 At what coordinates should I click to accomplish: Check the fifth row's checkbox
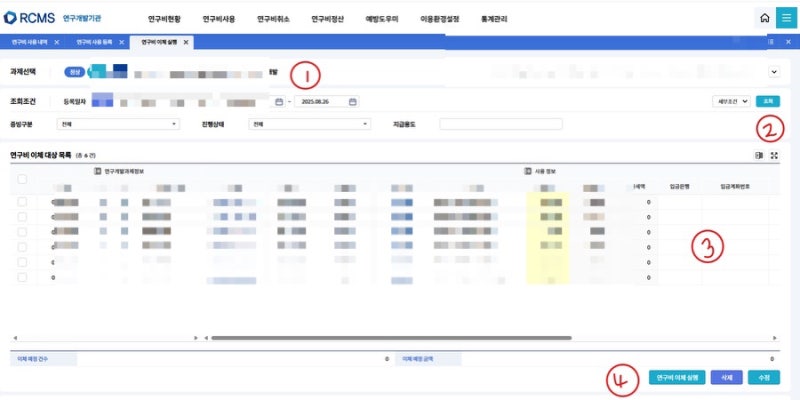[x=22, y=262]
